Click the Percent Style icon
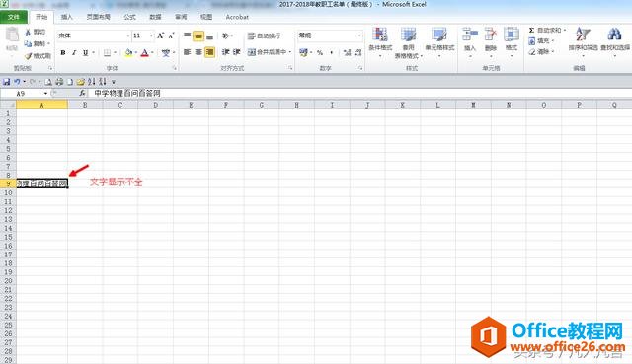 click(x=320, y=52)
